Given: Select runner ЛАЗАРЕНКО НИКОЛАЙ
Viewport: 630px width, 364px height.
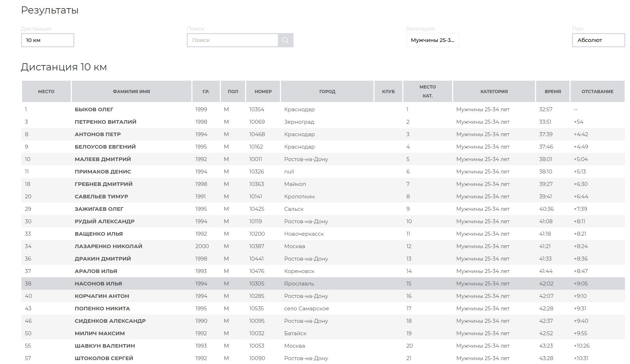Looking at the screenshot, I should (108, 246).
